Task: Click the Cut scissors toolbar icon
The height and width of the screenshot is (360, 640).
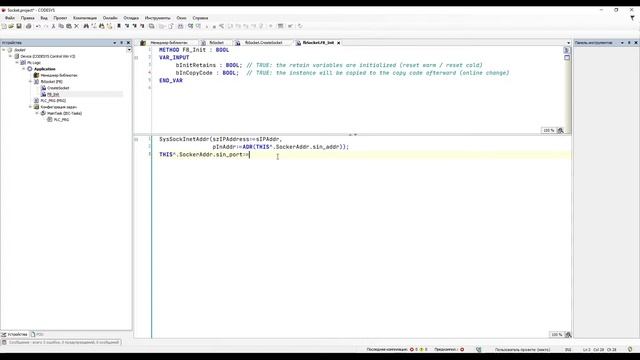Action: 53,26
